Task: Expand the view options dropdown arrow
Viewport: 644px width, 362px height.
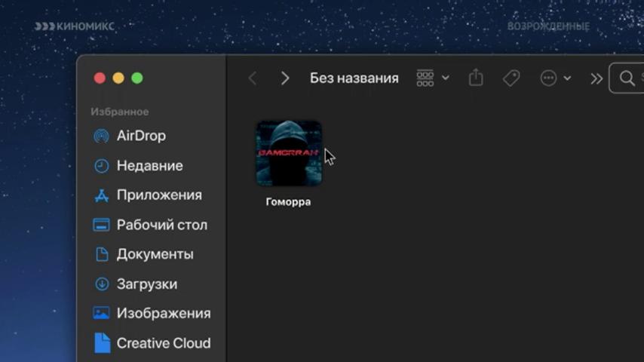Action: (445, 78)
